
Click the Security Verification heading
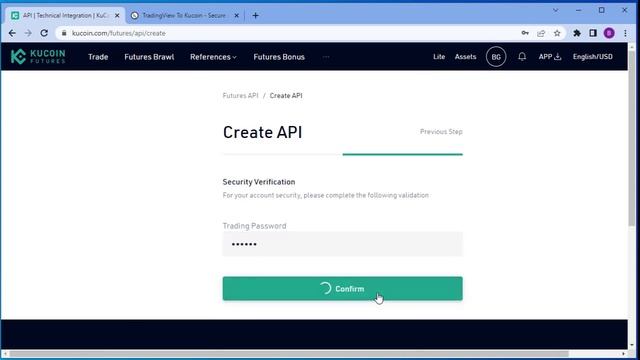coord(259,182)
